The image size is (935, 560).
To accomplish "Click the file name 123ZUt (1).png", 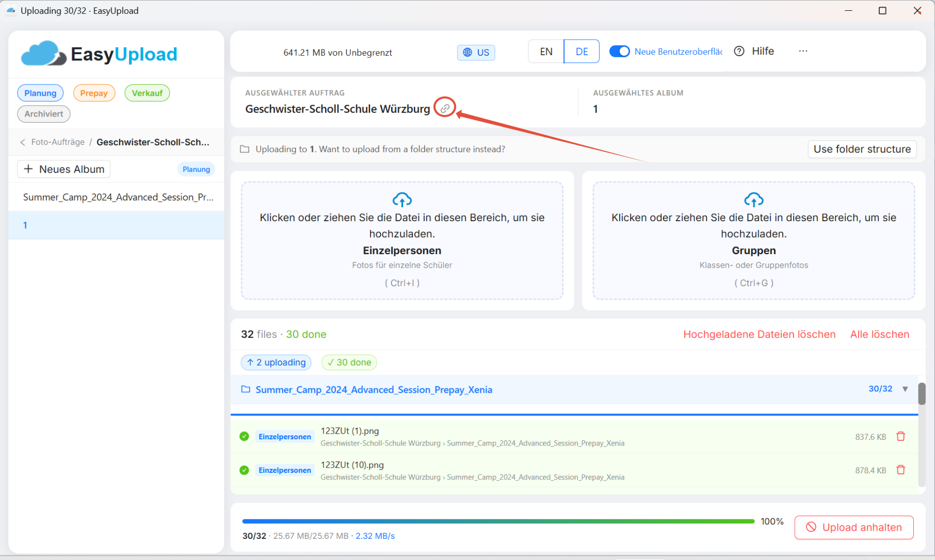I will pyautogui.click(x=350, y=431).
